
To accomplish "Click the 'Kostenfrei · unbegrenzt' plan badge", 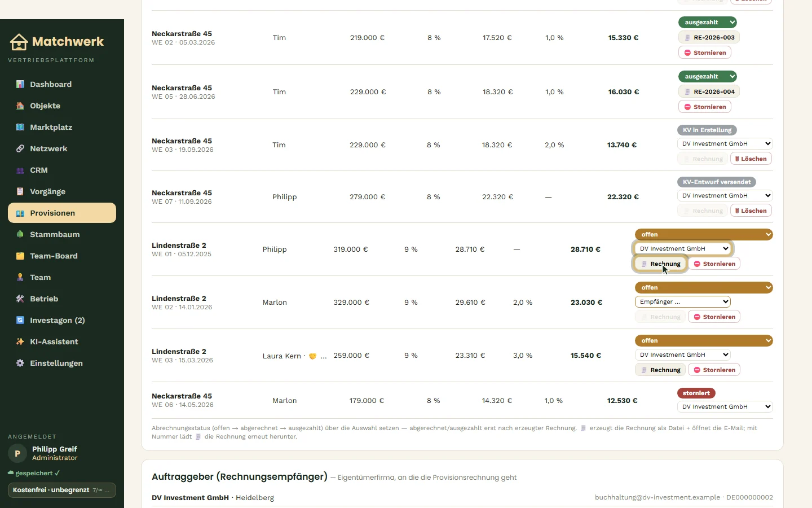I will [62, 490].
